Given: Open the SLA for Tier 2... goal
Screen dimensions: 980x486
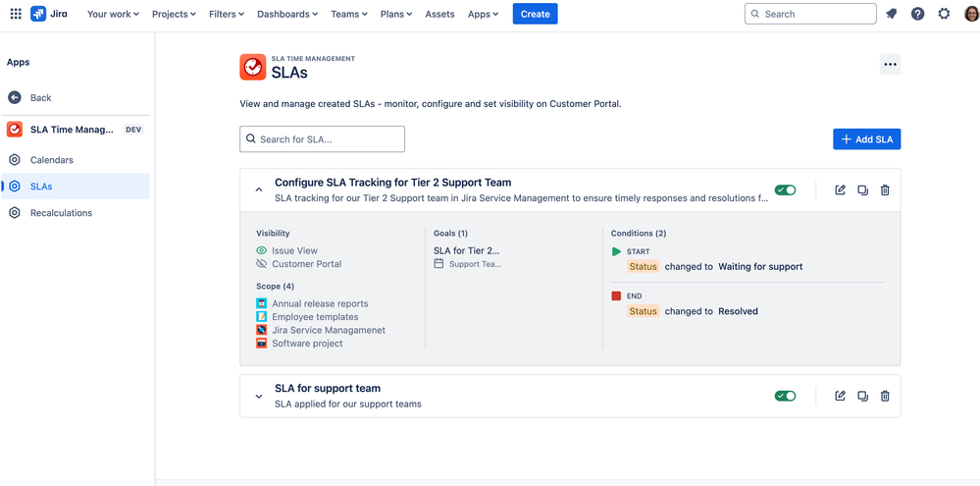Looking at the screenshot, I should (467, 250).
